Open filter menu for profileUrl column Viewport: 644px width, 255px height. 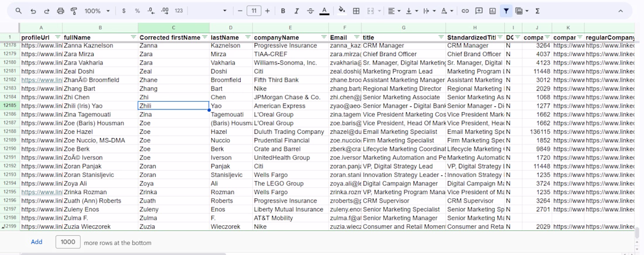click(58, 37)
